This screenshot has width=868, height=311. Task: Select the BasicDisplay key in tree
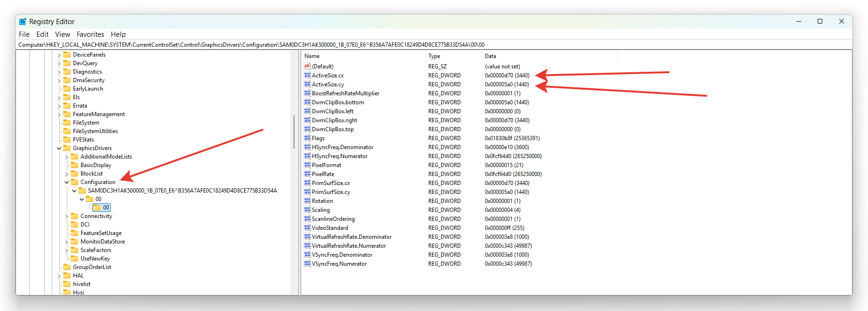coord(96,165)
